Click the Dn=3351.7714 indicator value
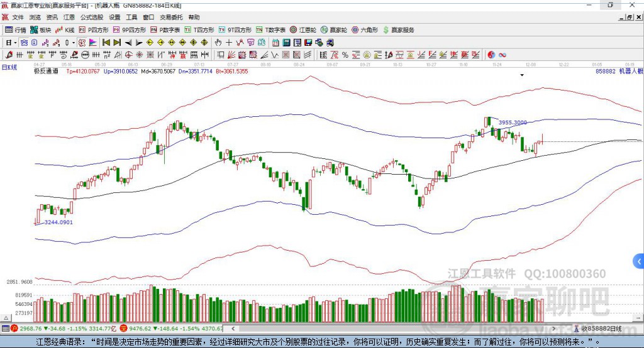644x348 pixels. click(196, 71)
